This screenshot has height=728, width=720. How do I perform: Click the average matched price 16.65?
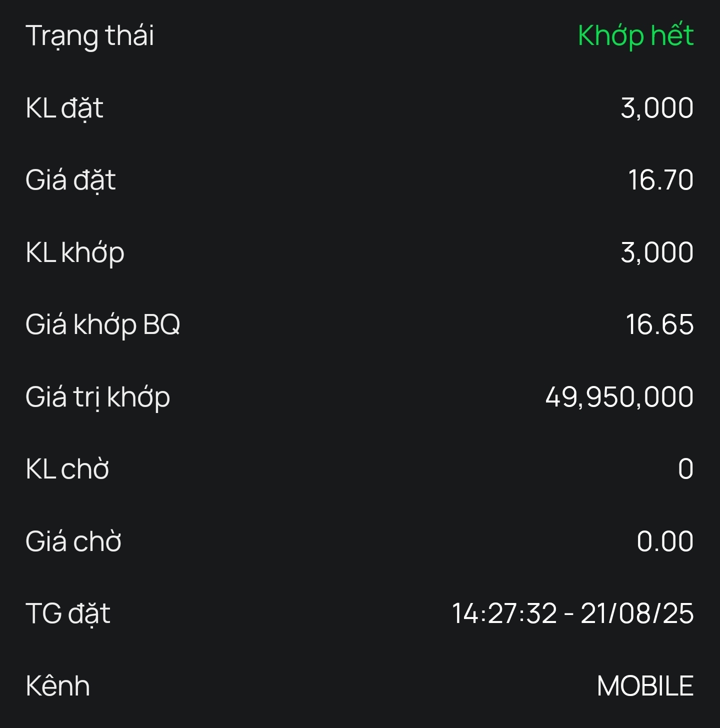click(659, 324)
